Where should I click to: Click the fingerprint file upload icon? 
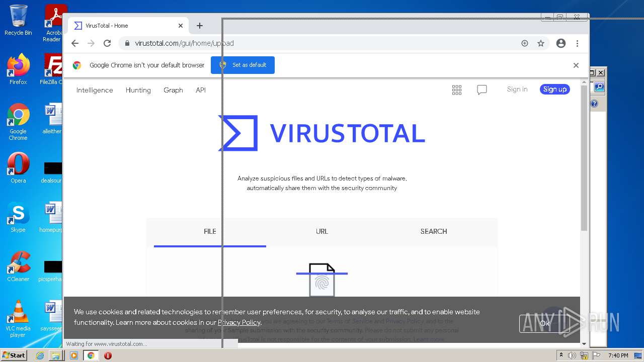click(322, 280)
